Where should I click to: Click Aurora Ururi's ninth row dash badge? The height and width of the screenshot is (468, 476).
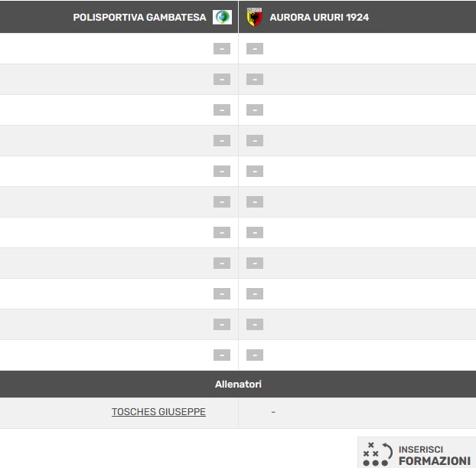255,294
